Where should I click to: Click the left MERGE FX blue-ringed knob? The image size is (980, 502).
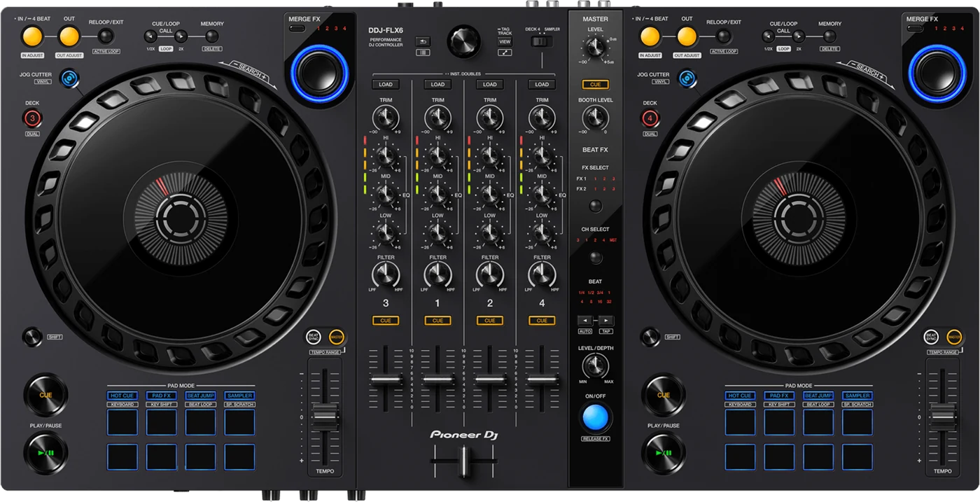tap(320, 72)
